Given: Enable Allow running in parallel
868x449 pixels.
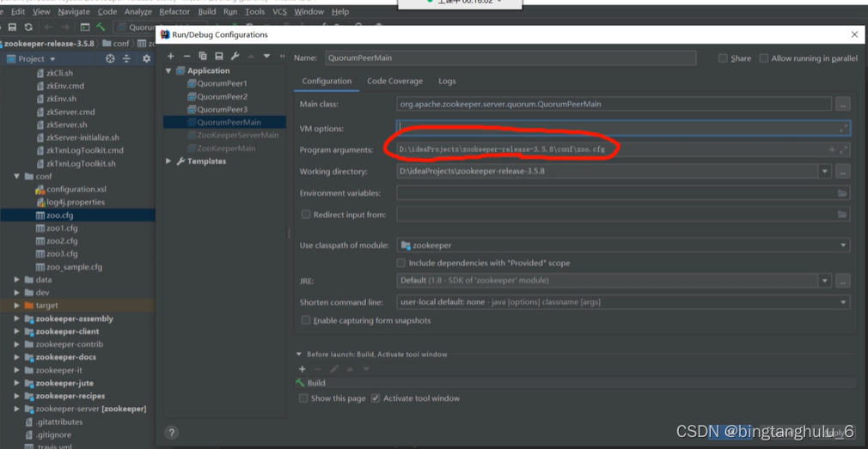Looking at the screenshot, I should [764, 58].
